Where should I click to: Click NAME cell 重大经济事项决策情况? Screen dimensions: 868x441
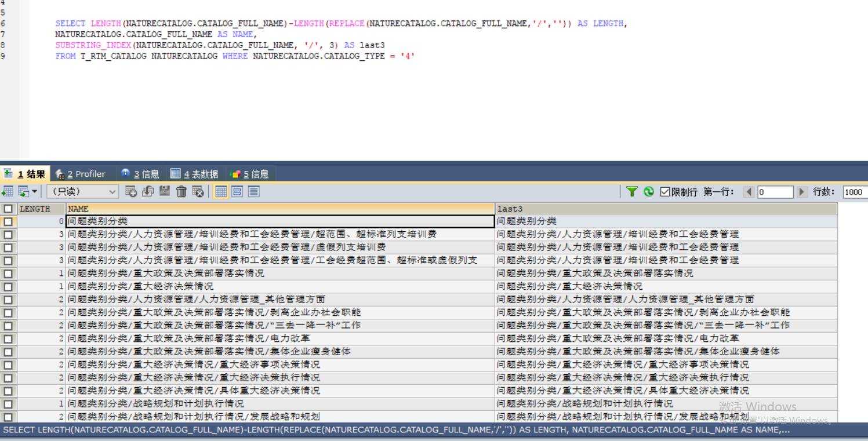280,365
